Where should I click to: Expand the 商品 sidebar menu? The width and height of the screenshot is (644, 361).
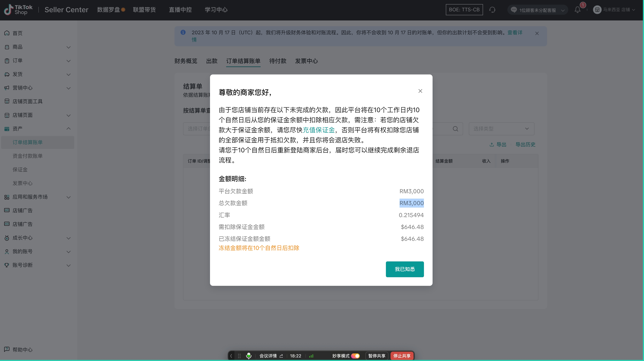[69, 47]
